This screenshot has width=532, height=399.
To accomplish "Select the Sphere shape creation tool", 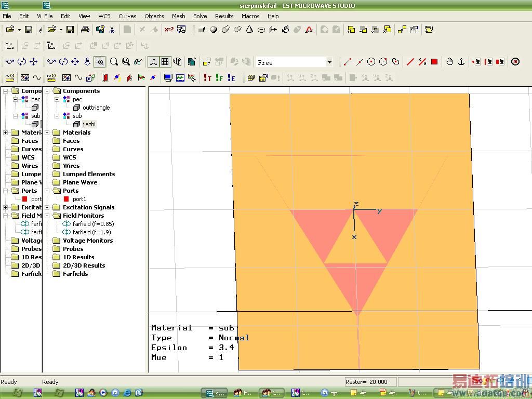I will [214, 30].
